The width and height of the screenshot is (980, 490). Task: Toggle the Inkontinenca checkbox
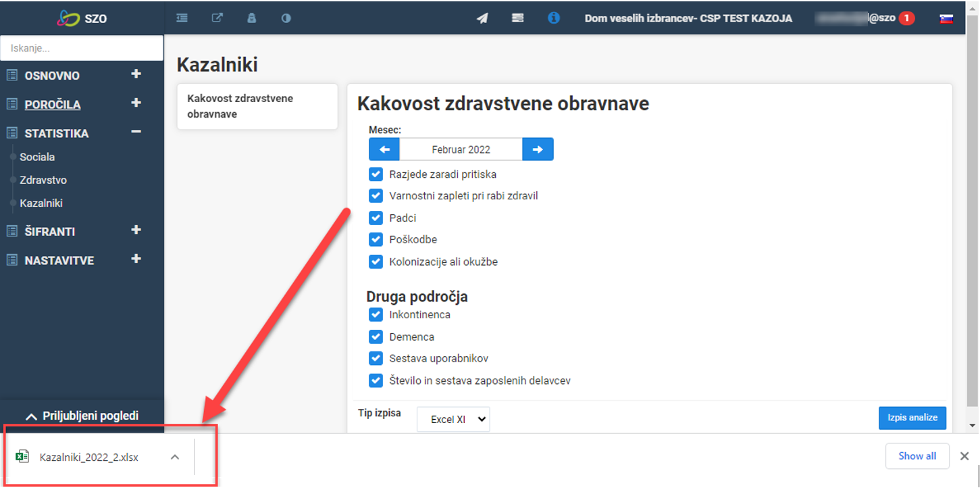[376, 315]
